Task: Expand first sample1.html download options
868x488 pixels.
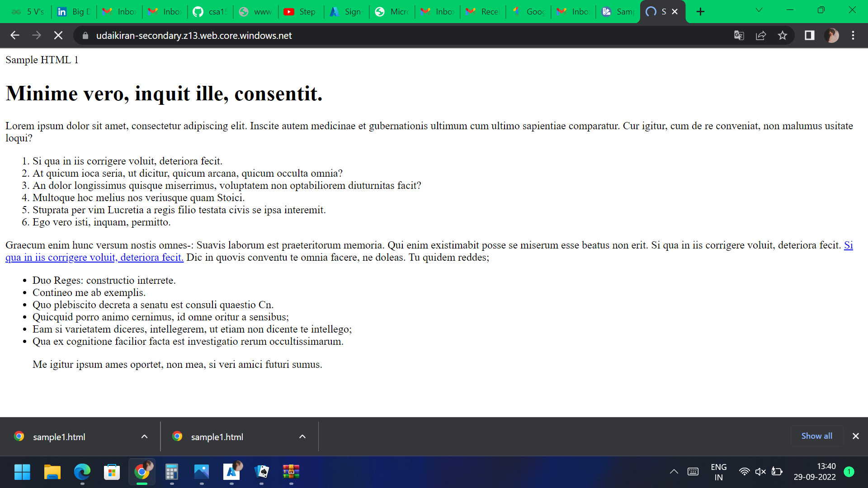Action: pyautogui.click(x=144, y=436)
